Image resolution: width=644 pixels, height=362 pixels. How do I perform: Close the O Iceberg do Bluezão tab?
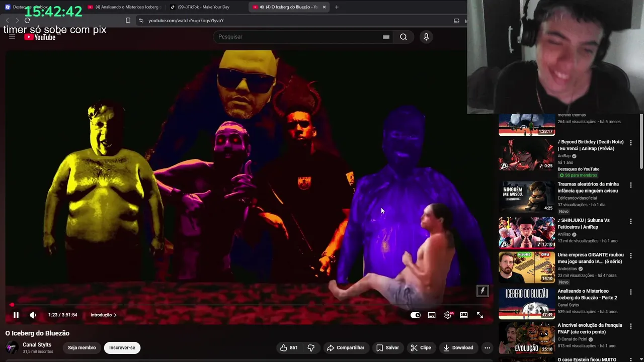(324, 7)
